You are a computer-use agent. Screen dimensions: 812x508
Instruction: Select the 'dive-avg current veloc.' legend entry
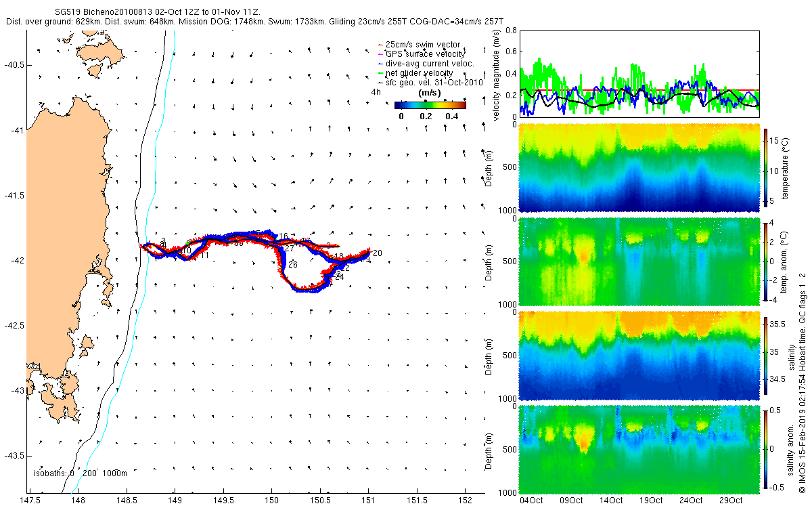point(426,64)
